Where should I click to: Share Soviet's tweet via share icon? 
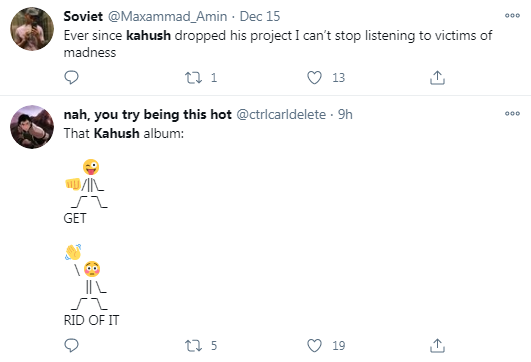pos(437,78)
